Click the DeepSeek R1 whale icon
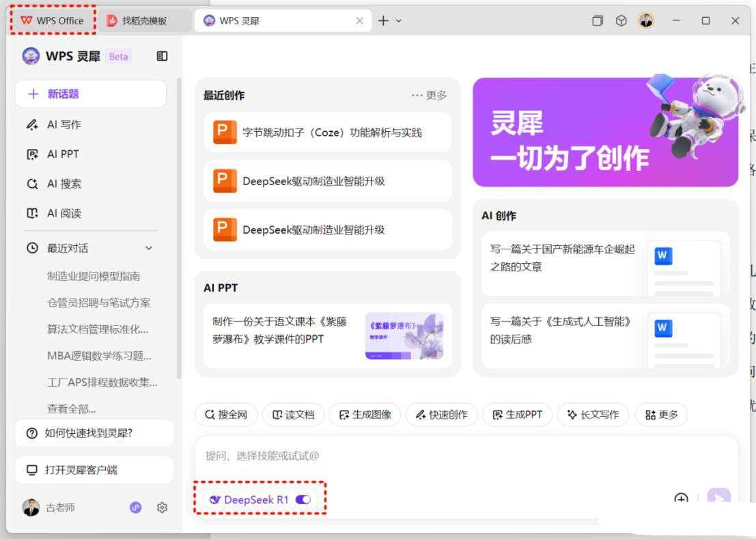This screenshot has width=756, height=539. [215, 500]
